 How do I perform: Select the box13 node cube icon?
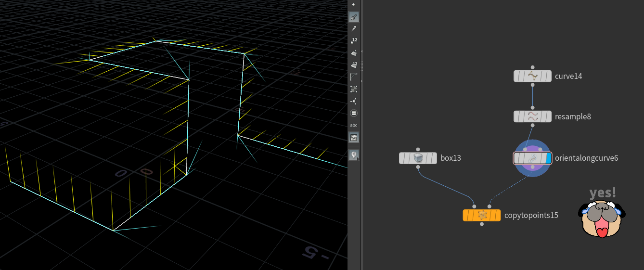pyautogui.click(x=418, y=158)
